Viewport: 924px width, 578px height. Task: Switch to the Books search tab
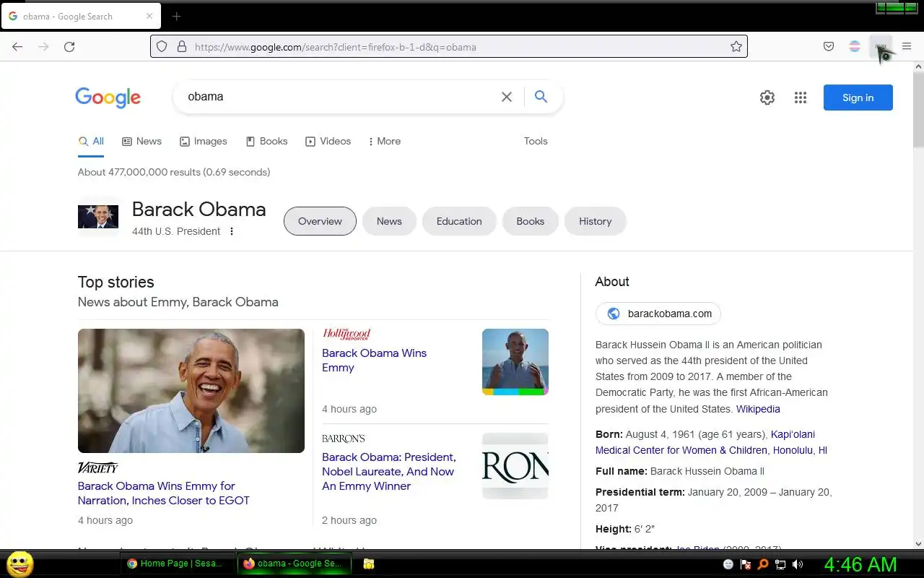click(267, 141)
